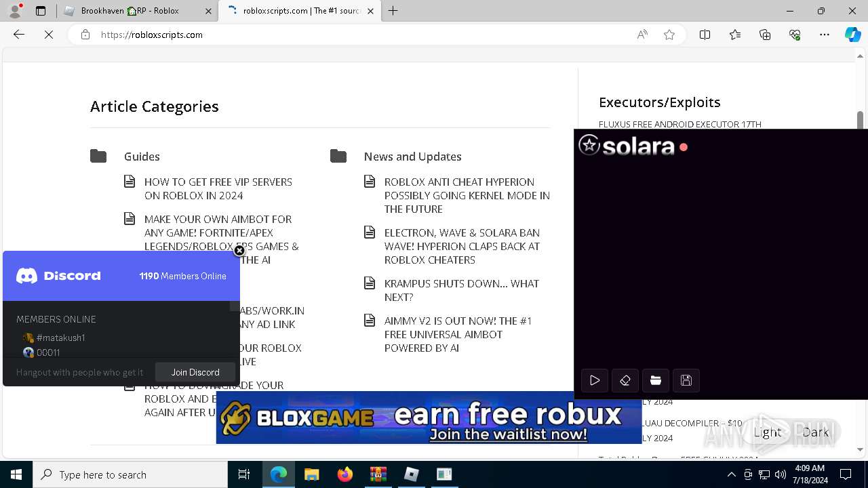
Task: Click the address bar URL
Action: [x=152, y=35]
